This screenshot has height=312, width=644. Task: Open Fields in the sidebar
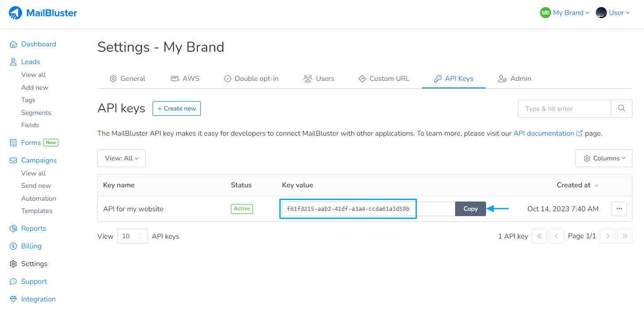(x=30, y=125)
